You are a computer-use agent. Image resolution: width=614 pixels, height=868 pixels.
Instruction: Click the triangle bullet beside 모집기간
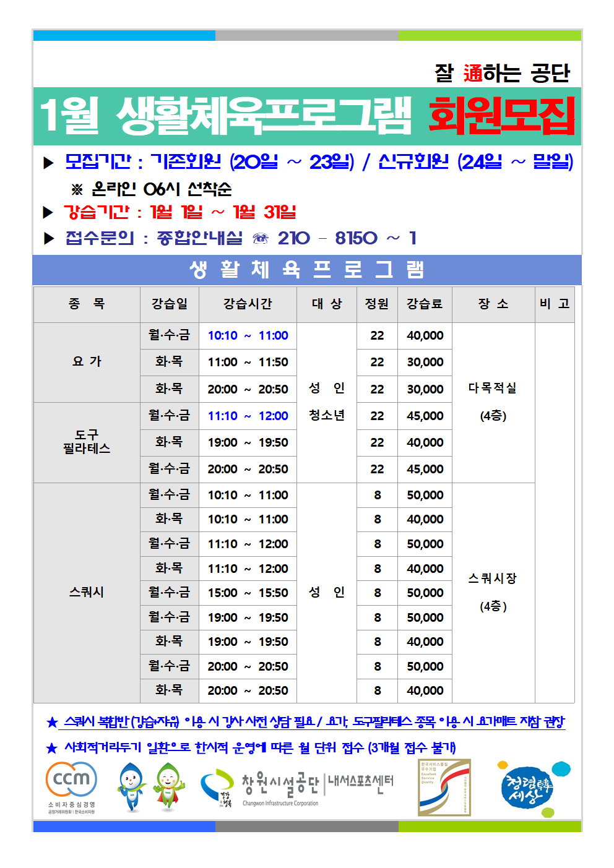[49, 163]
